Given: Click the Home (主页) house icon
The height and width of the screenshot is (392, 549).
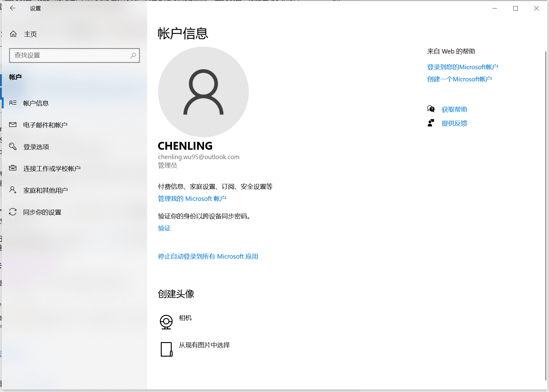Looking at the screenshot, I should [x=13, y=34].
